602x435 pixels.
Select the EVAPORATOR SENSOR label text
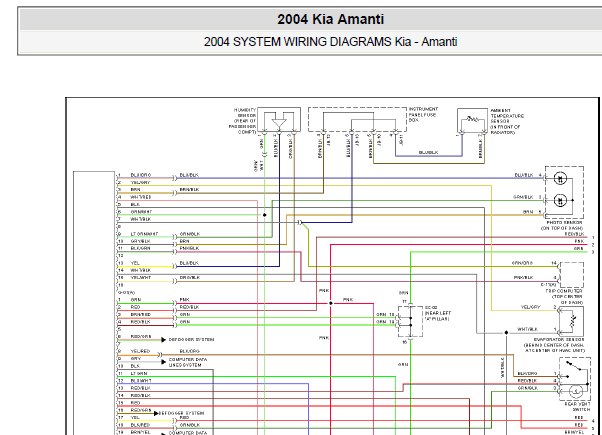point(554,345)
